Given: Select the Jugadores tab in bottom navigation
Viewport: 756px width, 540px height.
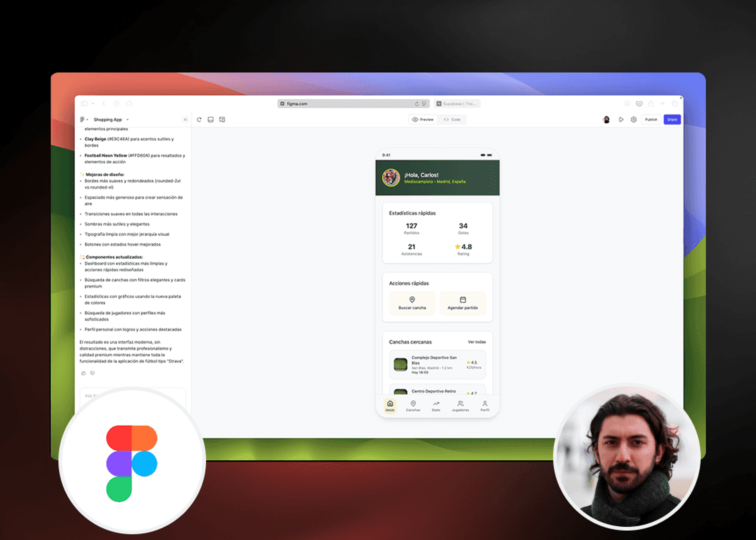Looking at the screenshot, I should tap(460, 406).
